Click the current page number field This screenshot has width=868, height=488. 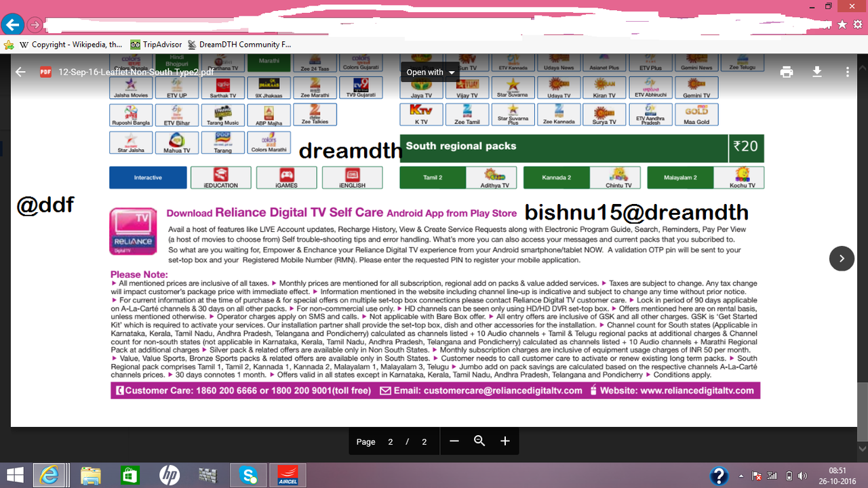[391, 441]
